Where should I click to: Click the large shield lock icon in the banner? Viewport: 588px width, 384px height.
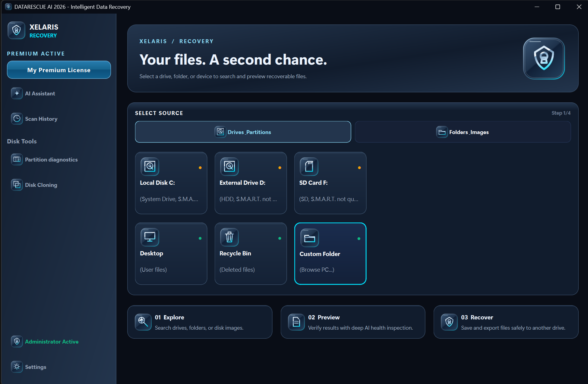coord(544,58)
